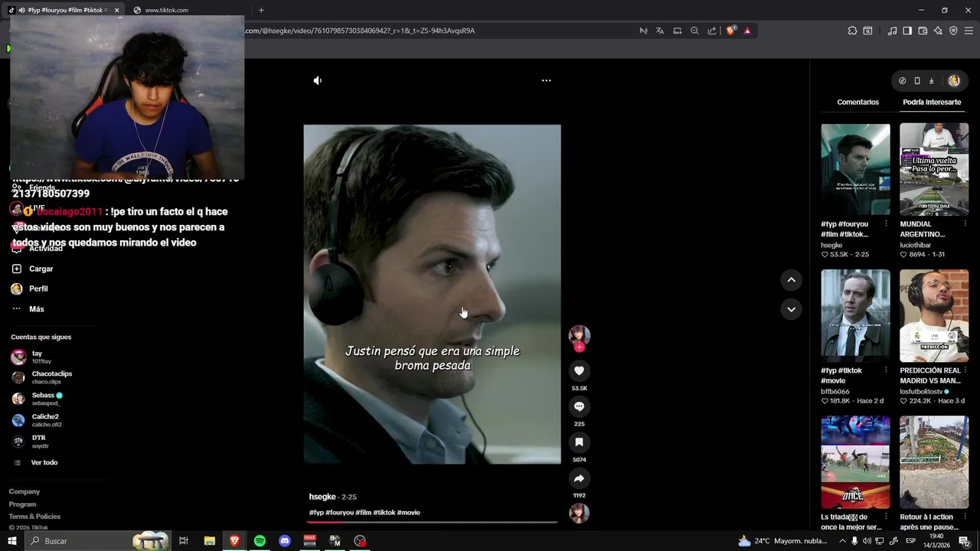Click the share page icon in address bar
Viewport: 980px width, 551px height.
click(712, 31)
